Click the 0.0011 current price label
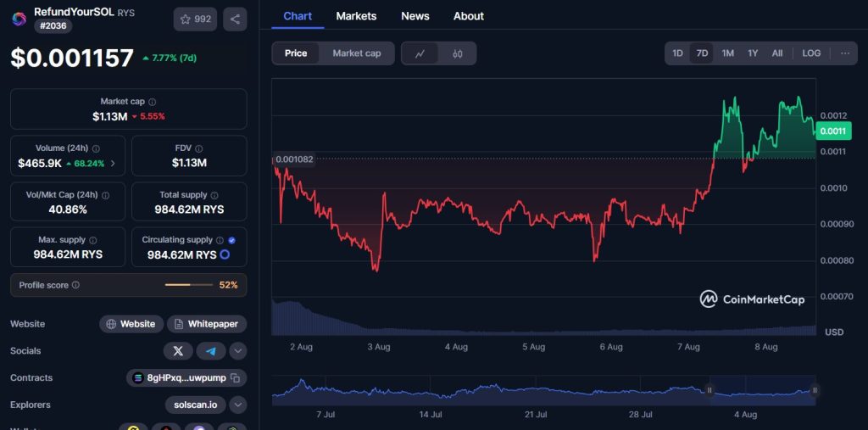 click(x=832, y=131)
